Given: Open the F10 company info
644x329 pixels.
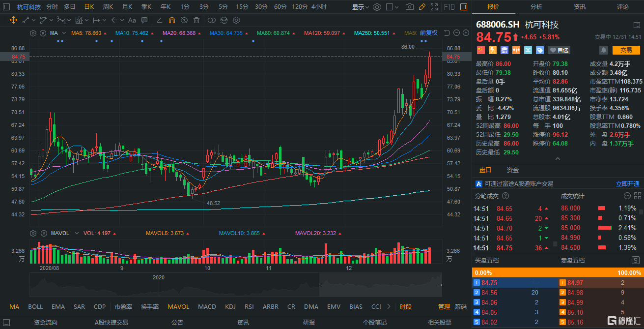Looking at the screenshot, I should [449, 7].
